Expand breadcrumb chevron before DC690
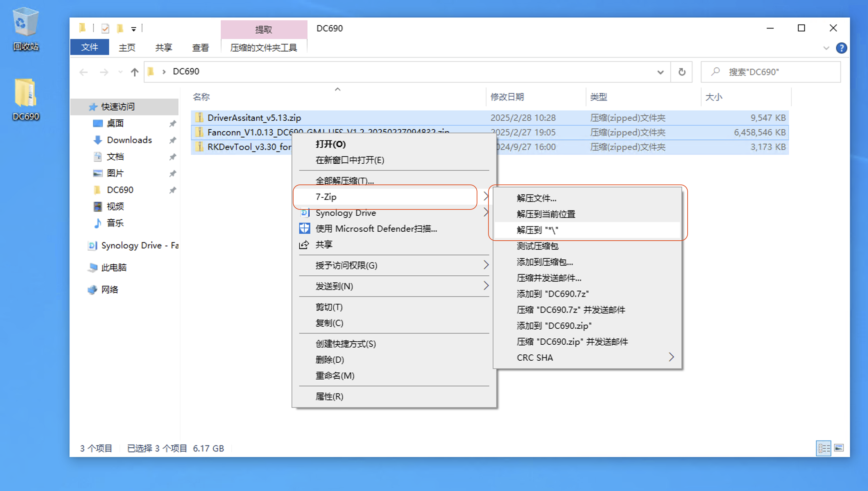 [x=164, y=72]
